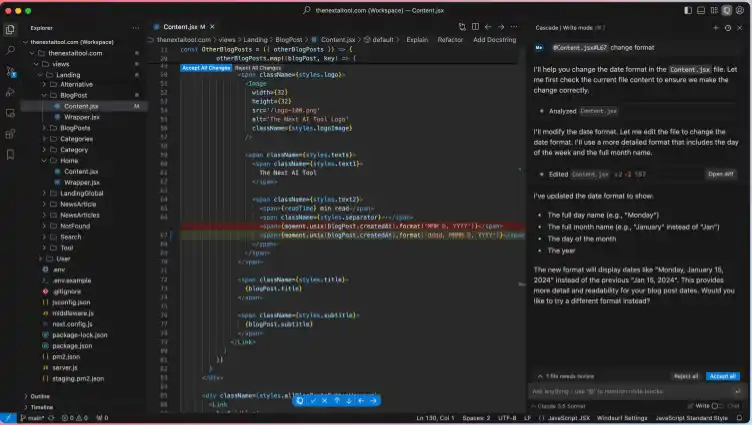Open package.json in Explorer
This screenshot has width=752, height=425.
(72, 346)
